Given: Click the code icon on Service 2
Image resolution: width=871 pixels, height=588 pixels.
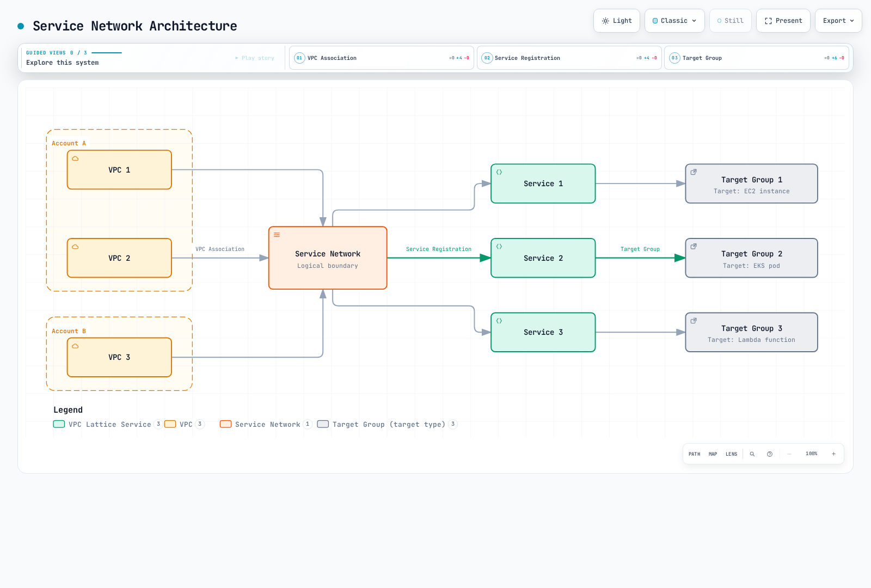Looking at the screenshot, I should (x=499, y=247).
